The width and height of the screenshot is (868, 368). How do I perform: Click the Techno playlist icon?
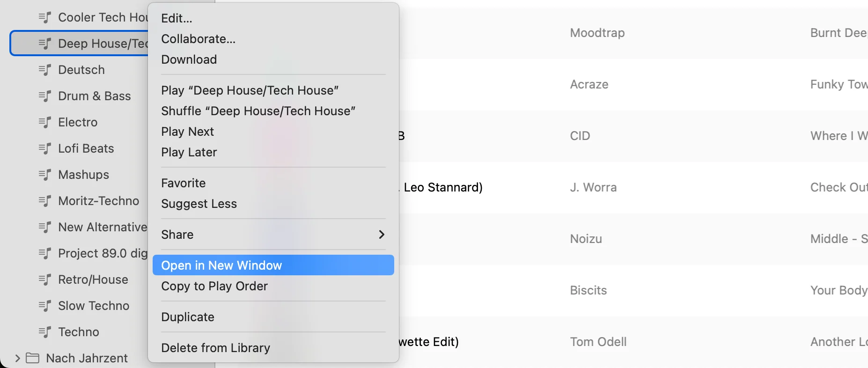[x=44, y=332]
